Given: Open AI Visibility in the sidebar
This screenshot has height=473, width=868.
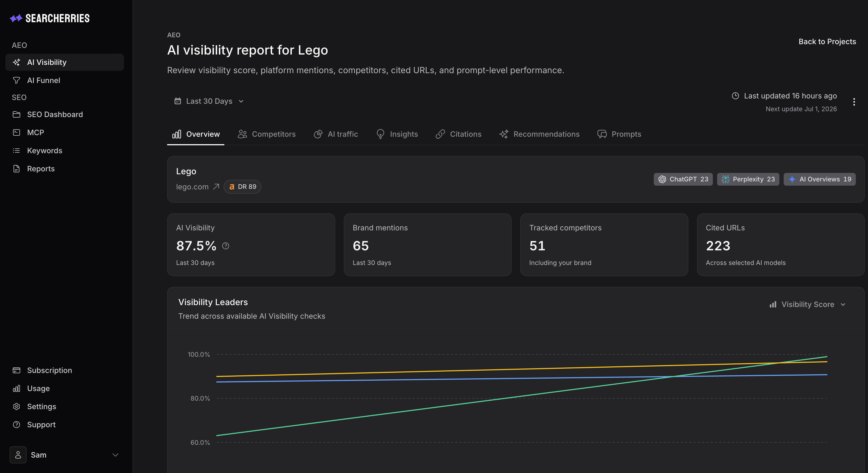Looking at the screenshot, I should pos(65,62).
